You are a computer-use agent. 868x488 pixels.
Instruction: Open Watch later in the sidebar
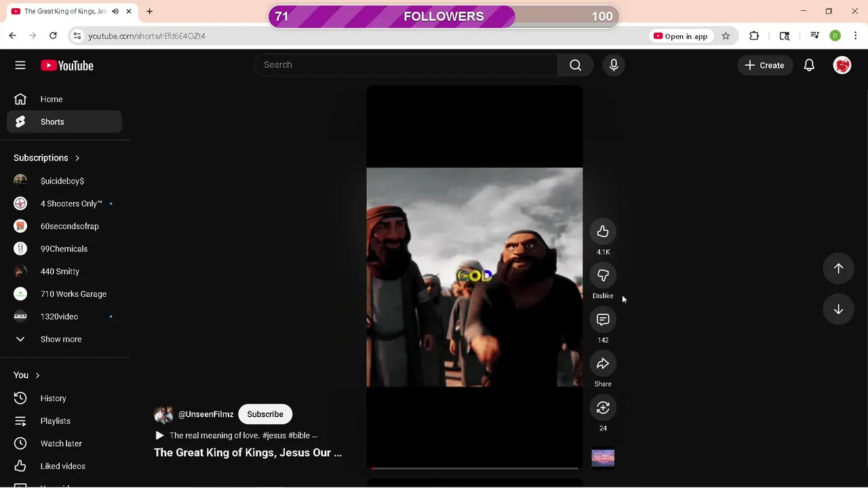[64, 443]
